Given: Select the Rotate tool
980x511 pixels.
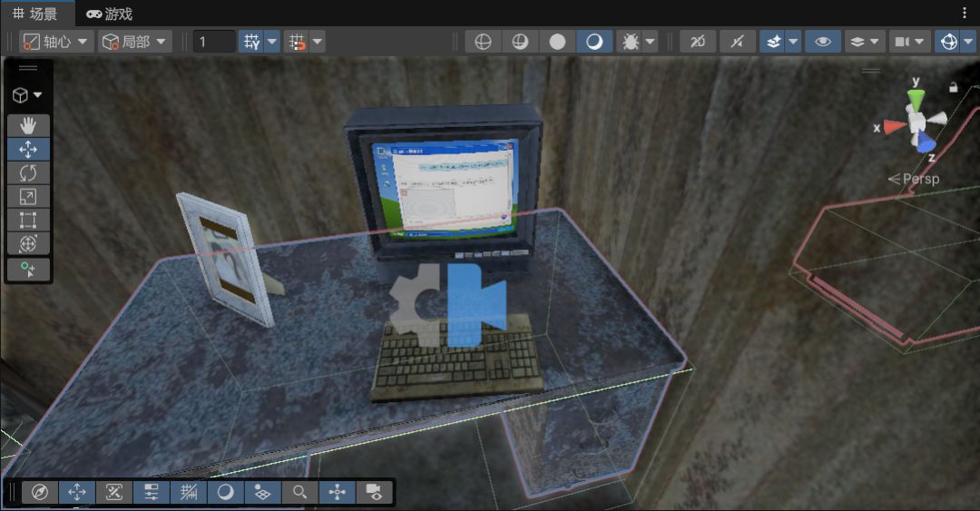Looking at the screenshot, I should (x=28, y=173).
